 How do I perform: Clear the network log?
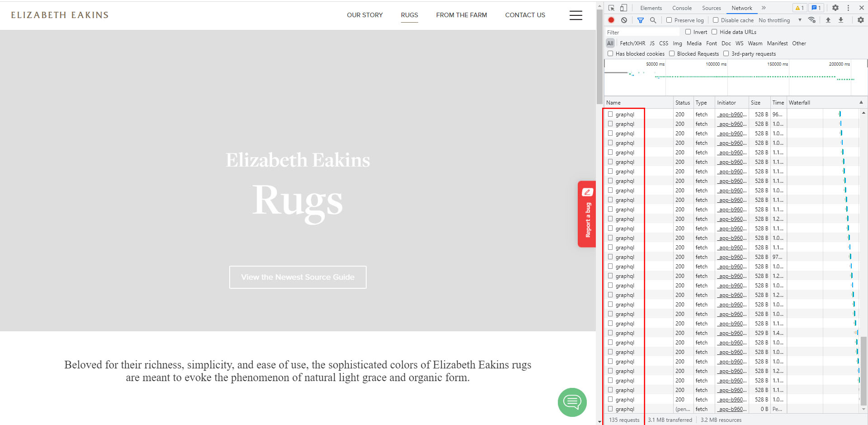[624, 20]
